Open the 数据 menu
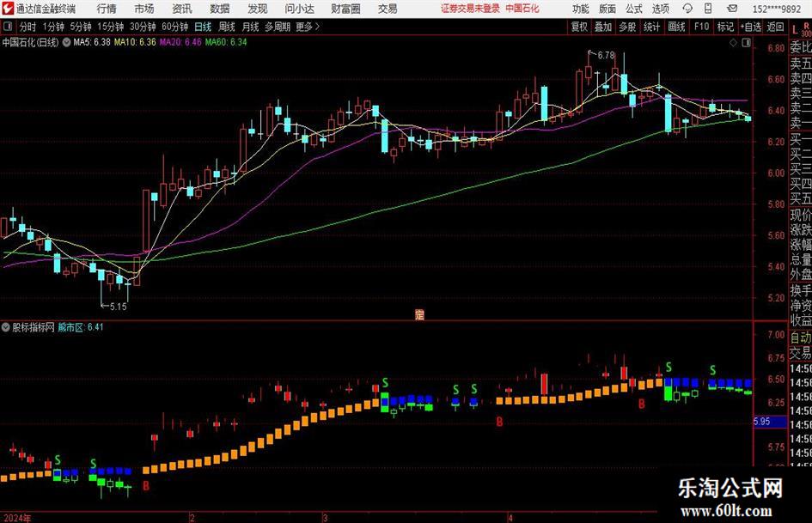The width and height of the screenshot is (812, 523). click(220, 9)
